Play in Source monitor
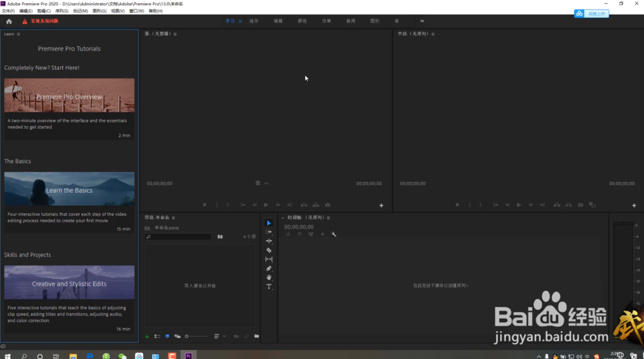644x359 pixels. (x=266, y=205)
